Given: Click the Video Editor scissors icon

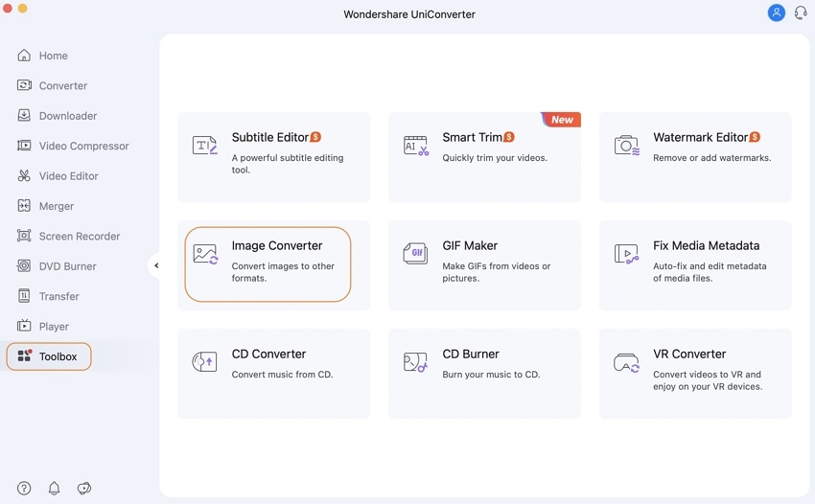Looking at the screenshot, I should (x=24, y=175).
